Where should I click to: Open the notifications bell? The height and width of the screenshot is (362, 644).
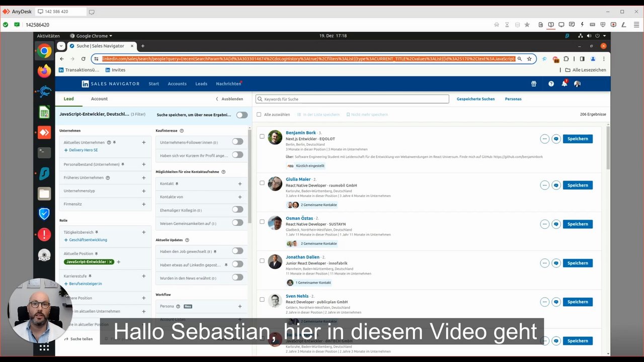click(x=565, y=83)
